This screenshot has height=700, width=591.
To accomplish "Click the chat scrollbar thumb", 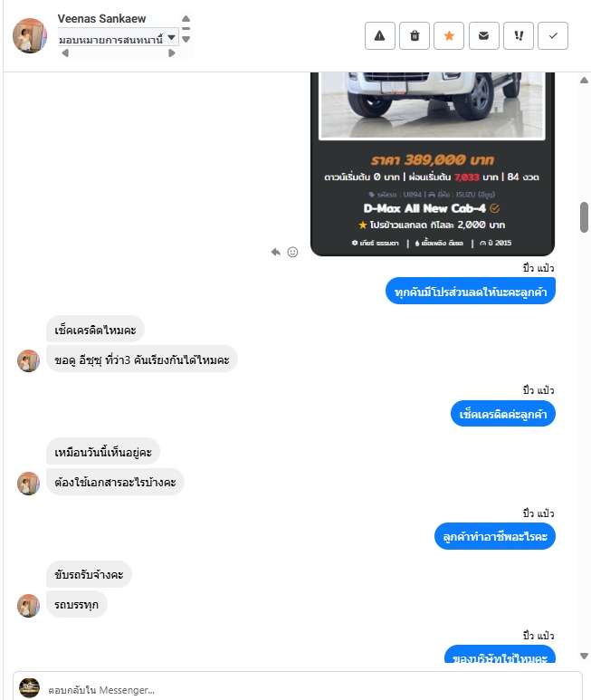I will 584,217.
